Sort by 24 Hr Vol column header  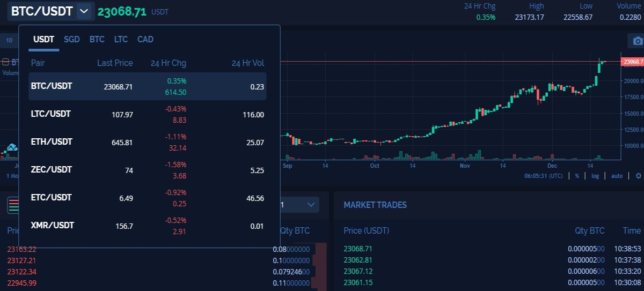coord(248,63)
